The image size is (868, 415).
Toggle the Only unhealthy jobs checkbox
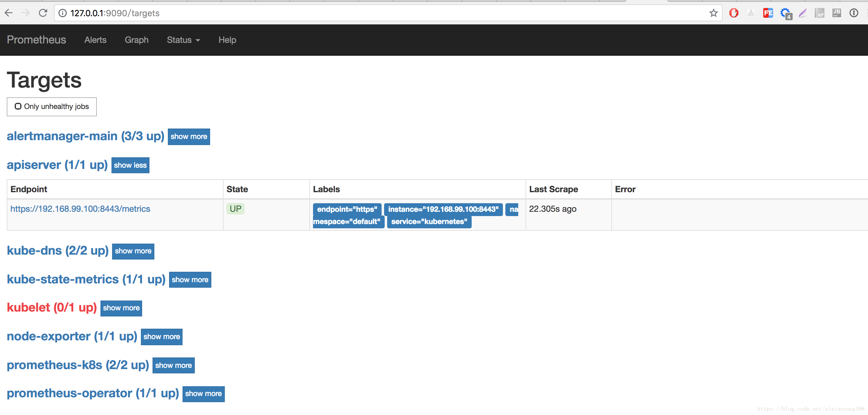[x=18, y=107]
